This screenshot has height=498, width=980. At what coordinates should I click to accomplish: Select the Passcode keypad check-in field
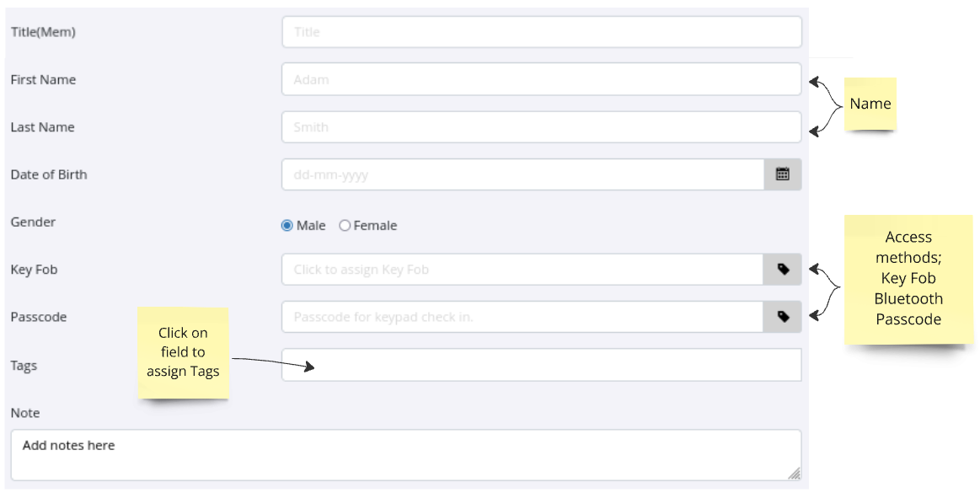[522, 317]
